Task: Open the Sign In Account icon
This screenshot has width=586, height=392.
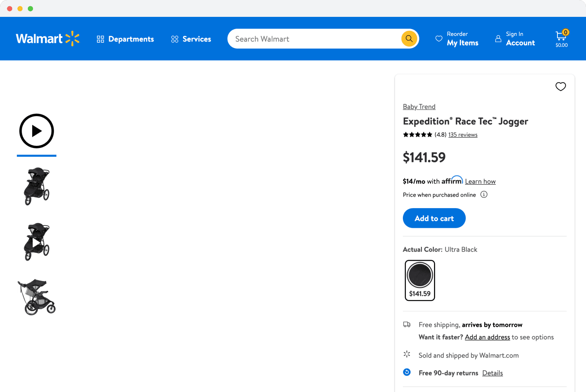Action: (498, 38)
